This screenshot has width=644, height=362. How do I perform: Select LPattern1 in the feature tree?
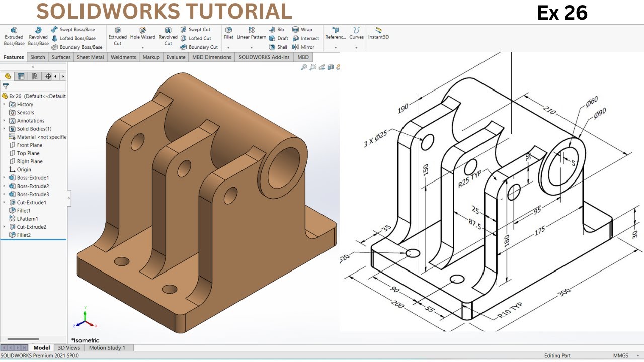point(23,219)
